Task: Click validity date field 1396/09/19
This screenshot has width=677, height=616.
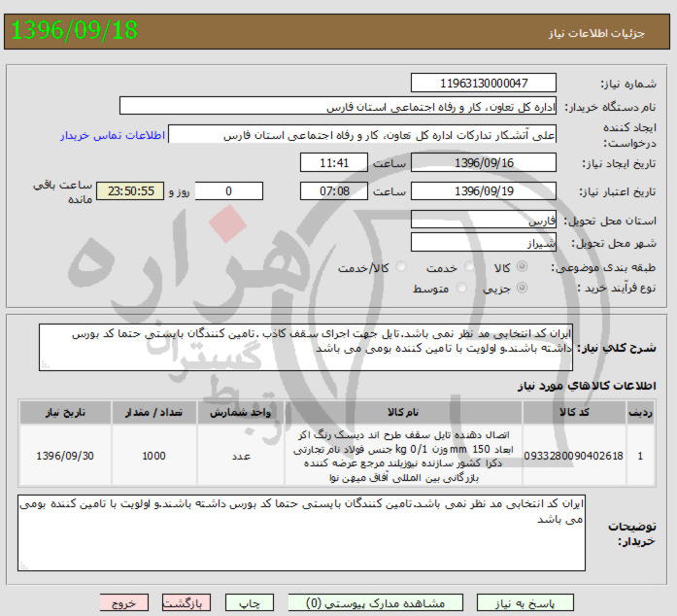Action: tap(484, 191)
